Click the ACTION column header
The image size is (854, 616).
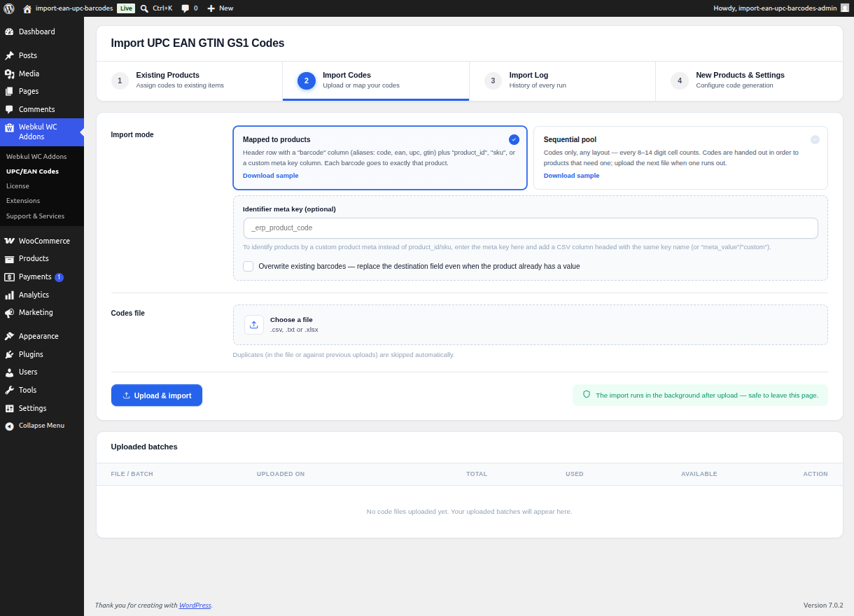[815, 474]
